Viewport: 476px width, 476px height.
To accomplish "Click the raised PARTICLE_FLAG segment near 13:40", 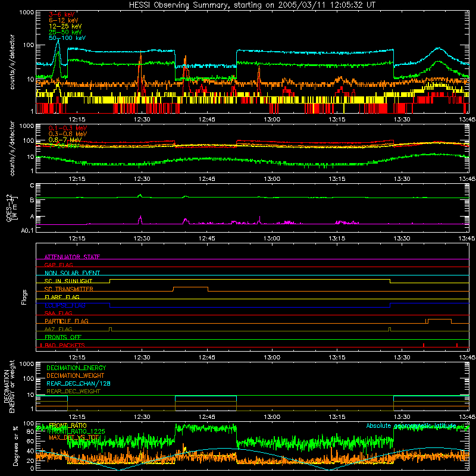I will click(x=440, y=320).
